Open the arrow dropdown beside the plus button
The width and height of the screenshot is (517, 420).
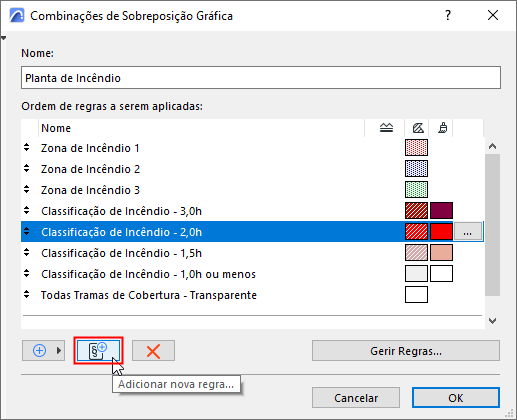click(x=59, y=351)
